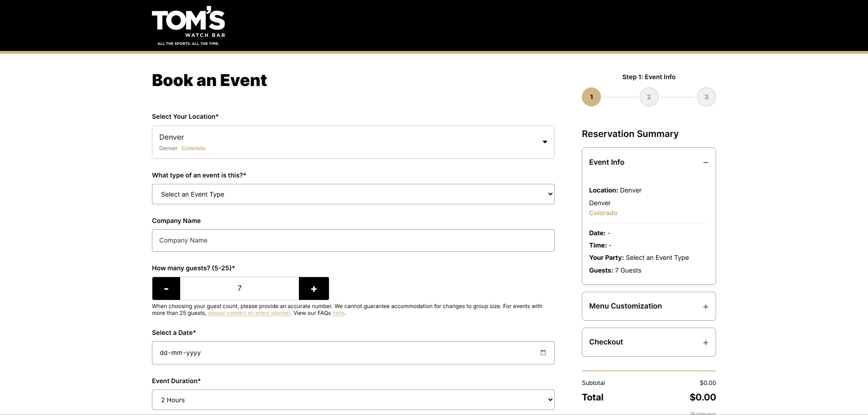
Task: Go to step 1 circle
Action: pos(591,97)
